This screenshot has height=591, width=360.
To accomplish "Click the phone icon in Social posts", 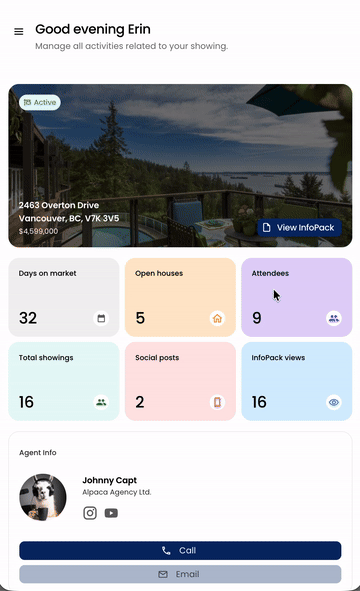I will click(x=217, y=402).
